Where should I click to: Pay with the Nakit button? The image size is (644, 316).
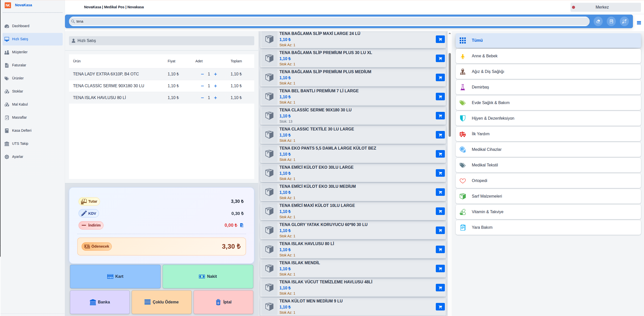pos(208,276)
